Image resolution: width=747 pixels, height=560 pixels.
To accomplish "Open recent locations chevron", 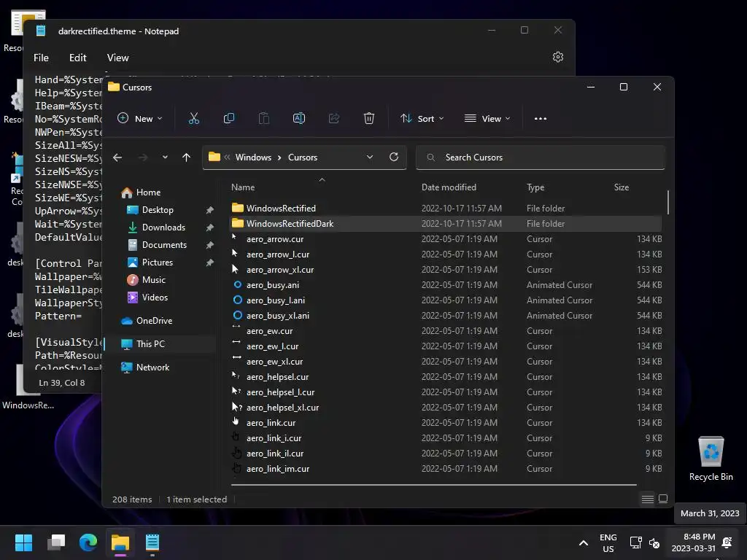I will point(165,157).
